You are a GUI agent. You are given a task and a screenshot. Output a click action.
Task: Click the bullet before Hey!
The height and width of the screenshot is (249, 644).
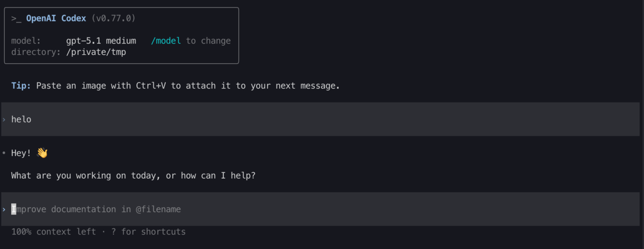[x=4, y=153]
